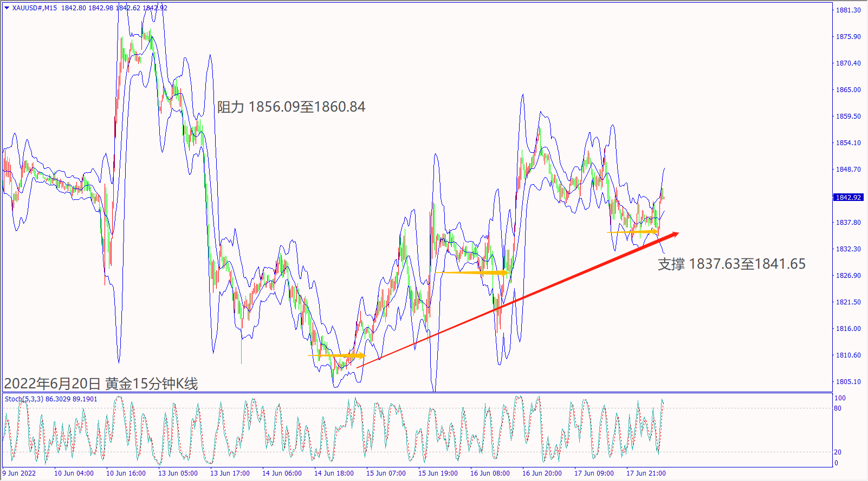Open the chart menu triangle beside XAUUSD#,M15
This screenshot has width=868, height=481.
7,8
